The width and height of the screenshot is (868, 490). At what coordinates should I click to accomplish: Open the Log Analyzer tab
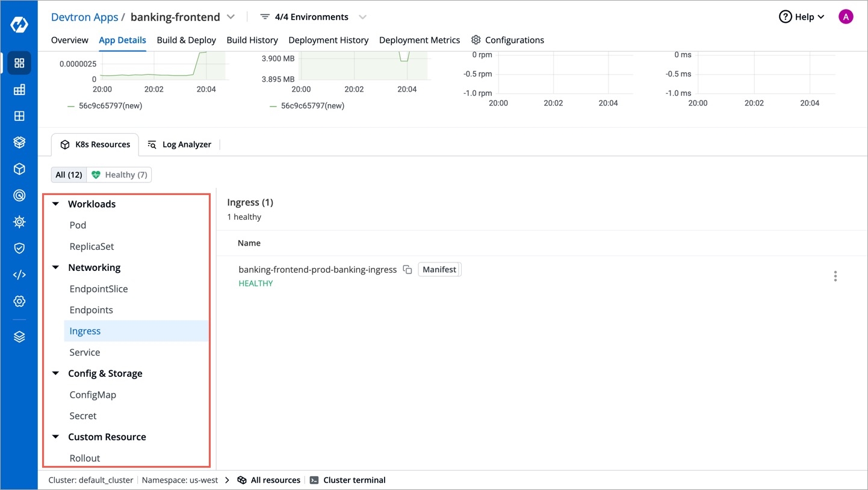[180, 144]
